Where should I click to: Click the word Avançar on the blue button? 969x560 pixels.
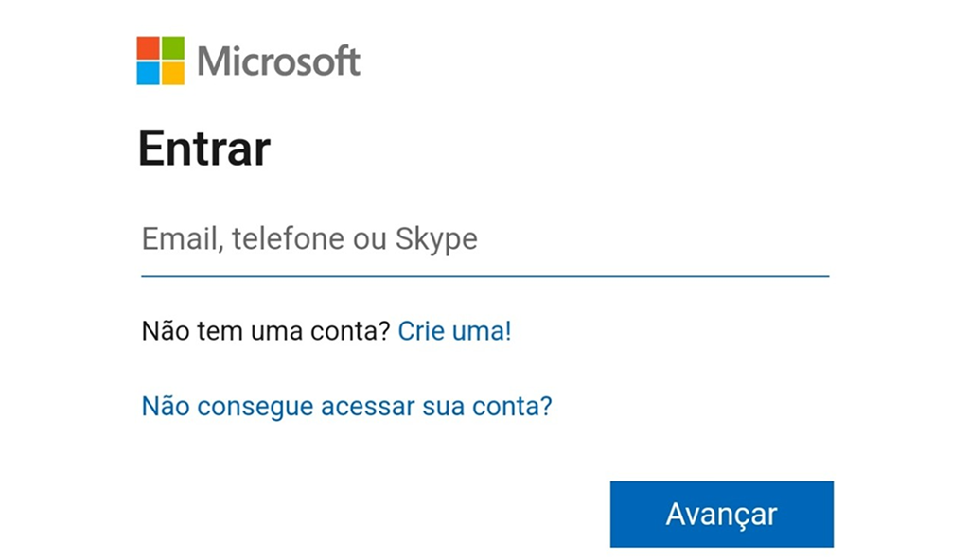pyautogui.click(x=721, y=514)
